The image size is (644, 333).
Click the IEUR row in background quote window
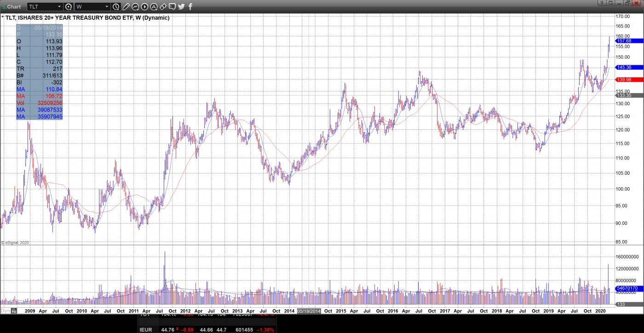(207, 330)
